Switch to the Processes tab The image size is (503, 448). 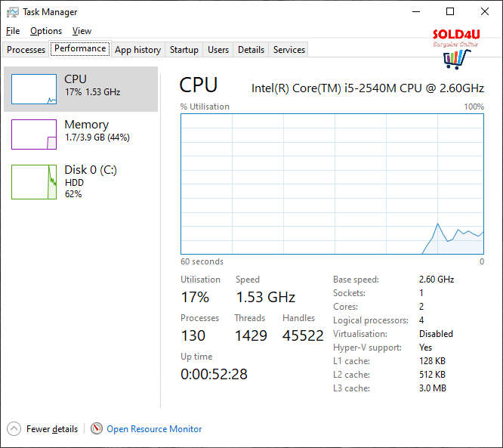pyautogui.click(x=26, y=50)
